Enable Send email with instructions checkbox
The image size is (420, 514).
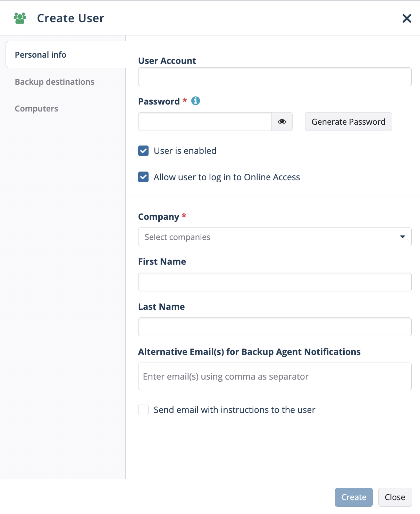click(x=143, y=410)
